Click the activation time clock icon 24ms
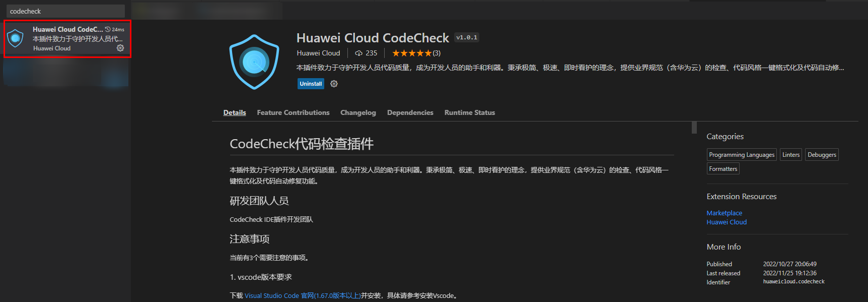 tap(108, 29)
